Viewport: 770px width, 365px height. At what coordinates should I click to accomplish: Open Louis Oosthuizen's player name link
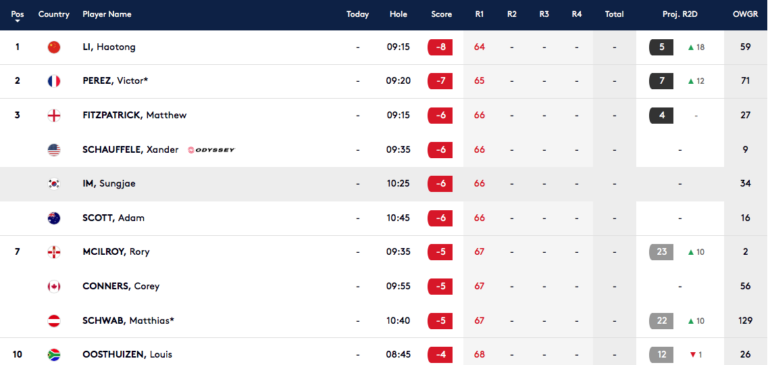pyautogui.click(x=127, y=355)
